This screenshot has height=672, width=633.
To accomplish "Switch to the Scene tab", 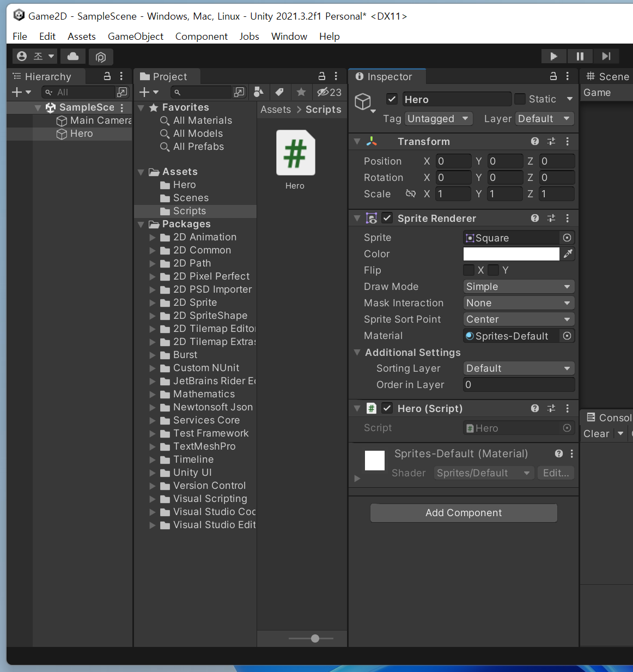I will (607, 76).
